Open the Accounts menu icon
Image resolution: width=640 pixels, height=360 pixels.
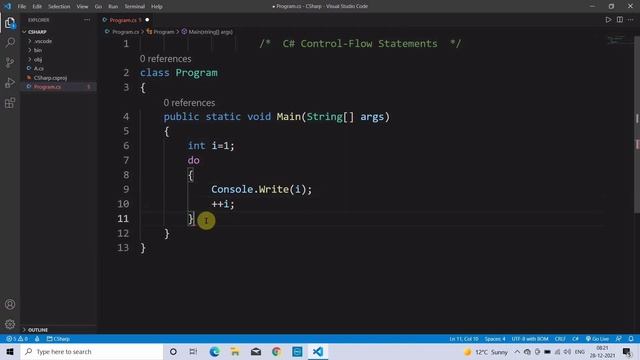(10, 304)
